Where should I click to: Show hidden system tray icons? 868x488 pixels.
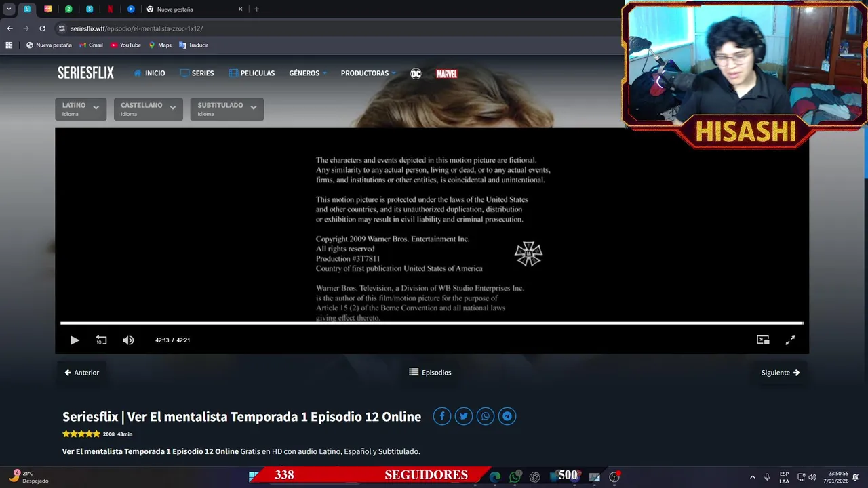(752, 477)
